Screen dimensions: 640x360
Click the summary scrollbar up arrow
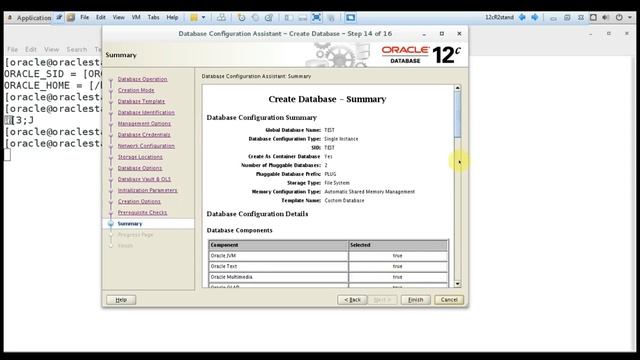[458, 88]
